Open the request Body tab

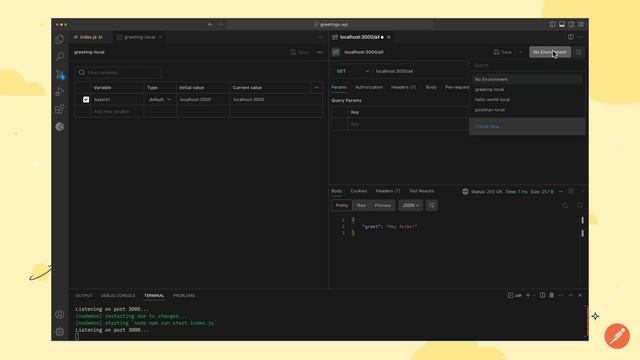pos(431,87)
